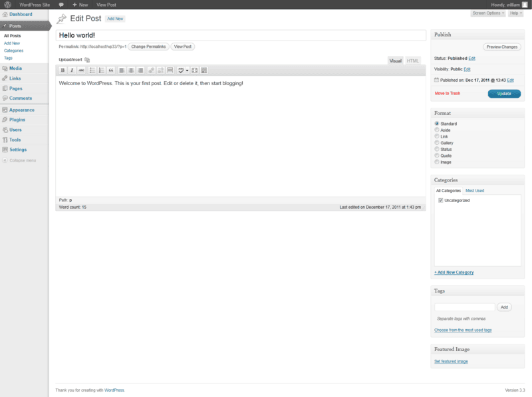
Task: Toggle italic formatting in editor toolbar
Action: 72,70
